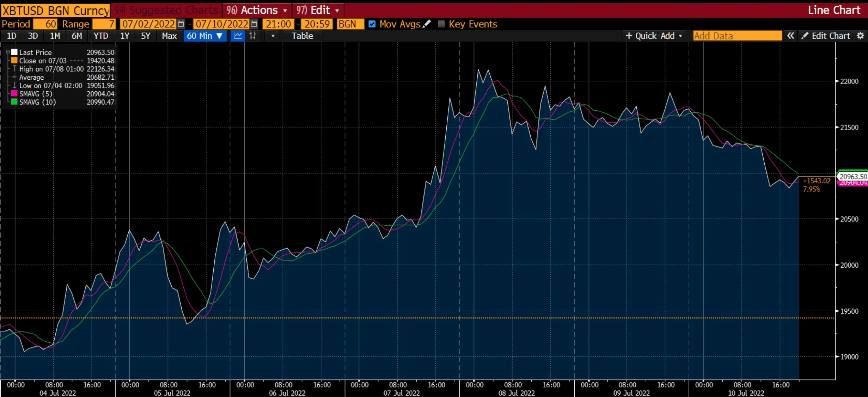Image resolution: width=868 pixels, height=397 pixels.
Task: Enable the Key Events checkbox
Action: pyautogui.click(x=441, y=24)
